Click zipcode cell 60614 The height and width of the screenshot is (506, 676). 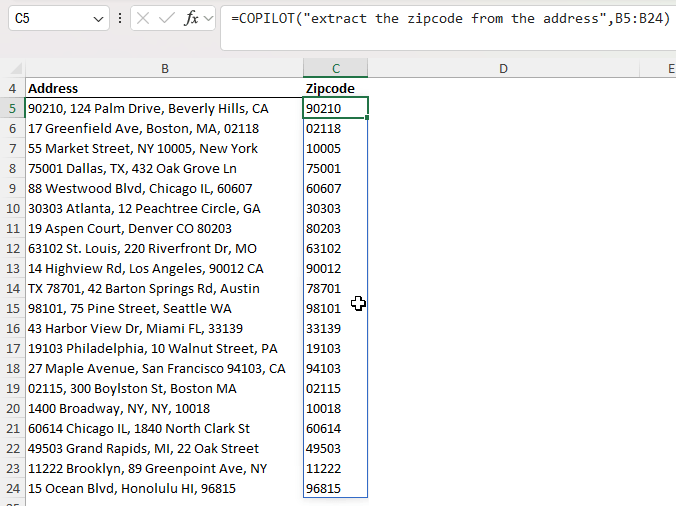pyautogui.click(x=335, y=428)
